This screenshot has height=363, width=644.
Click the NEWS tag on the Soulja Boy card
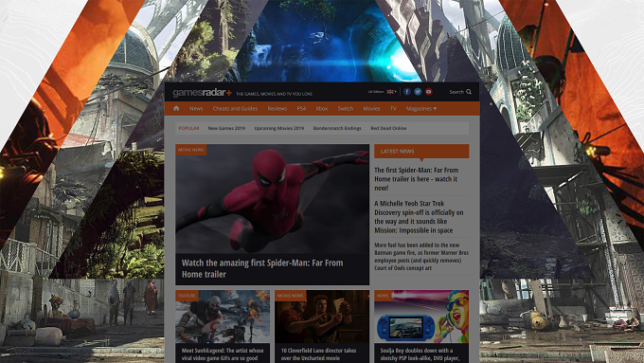point(383,296)
